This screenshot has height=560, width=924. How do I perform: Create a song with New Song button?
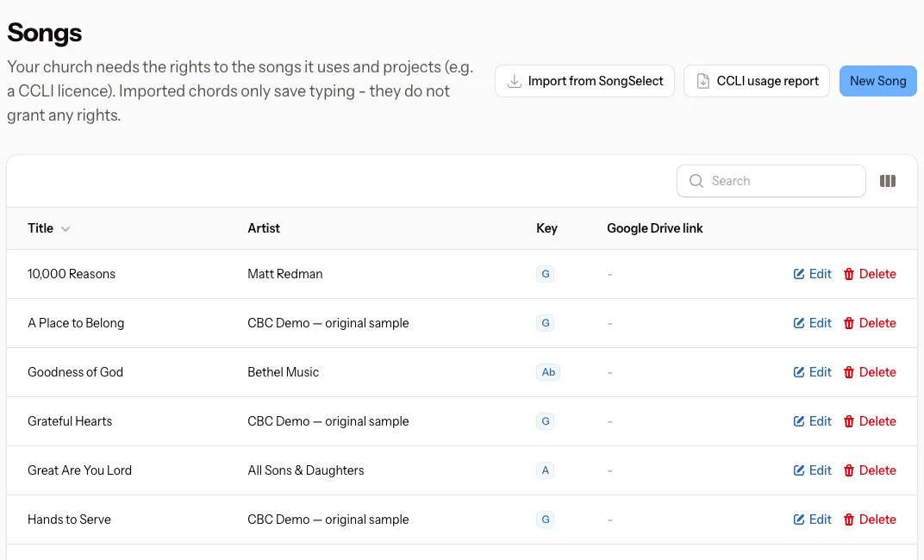[x=878, y=81]
